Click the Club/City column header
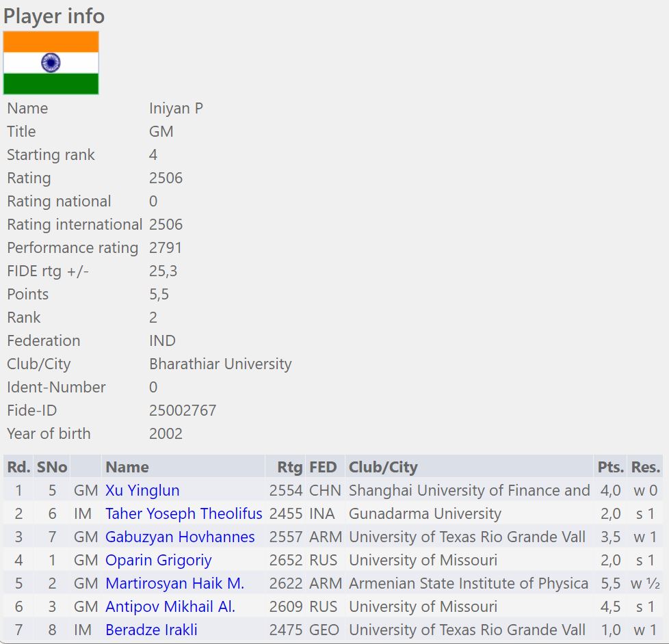This screenshot has width=669, height=644. (x=383, y=467)
